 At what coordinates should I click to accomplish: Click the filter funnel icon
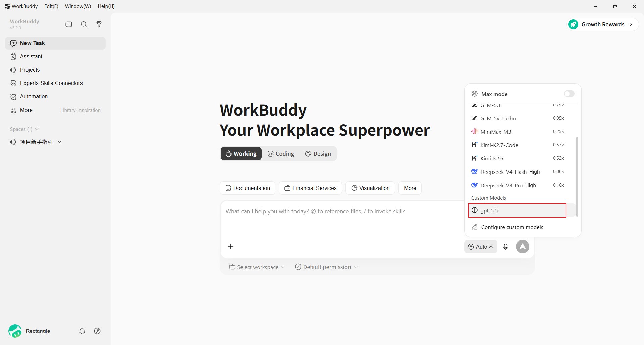point(99,24)
